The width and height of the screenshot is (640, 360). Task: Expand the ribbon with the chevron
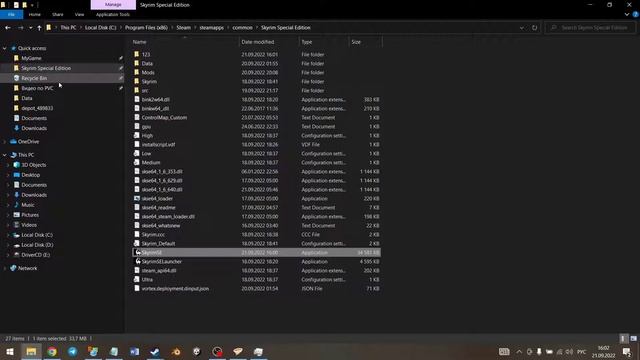pyautogui.click(x=627, y=14)
